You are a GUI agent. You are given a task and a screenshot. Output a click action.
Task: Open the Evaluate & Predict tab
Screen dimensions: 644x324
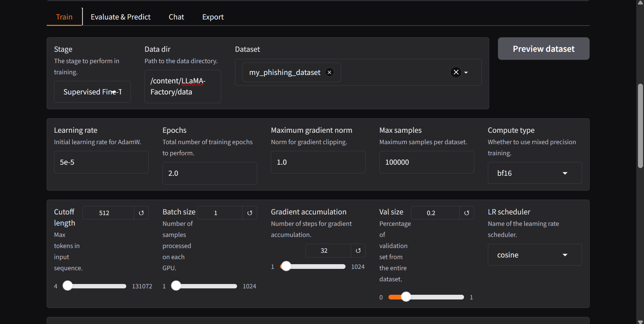tap(121, 17)
